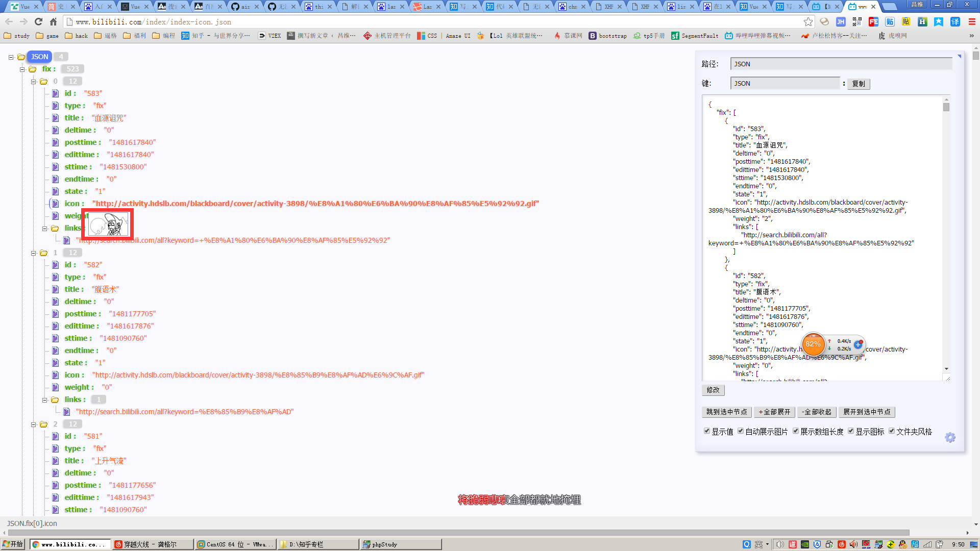Viewport: 980px width, 551px height.
Task: Bookmark page with the star icon
Action: point(808,22)
